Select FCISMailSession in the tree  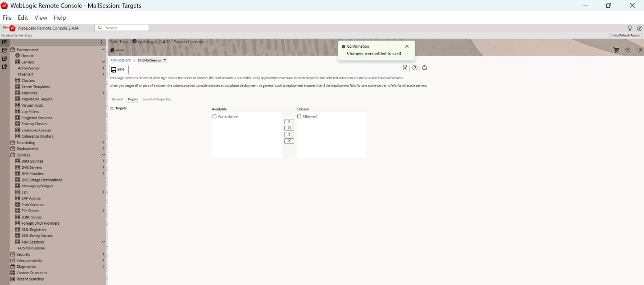(32, 248)
